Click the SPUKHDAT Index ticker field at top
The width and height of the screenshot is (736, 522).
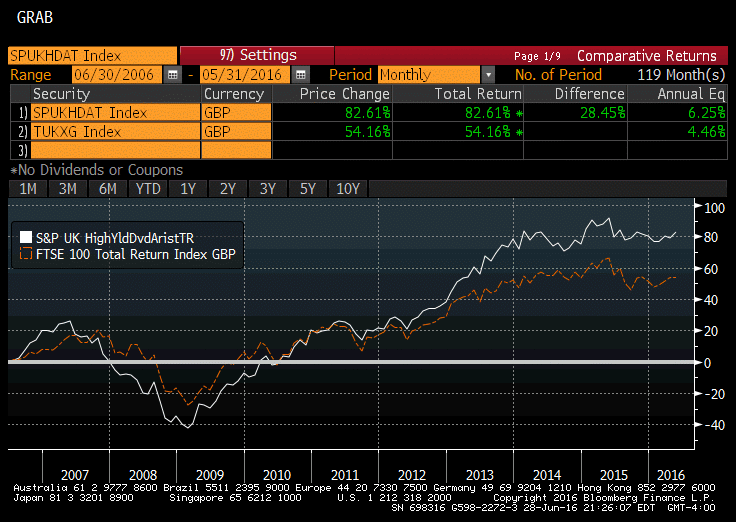tap(92, 55)
